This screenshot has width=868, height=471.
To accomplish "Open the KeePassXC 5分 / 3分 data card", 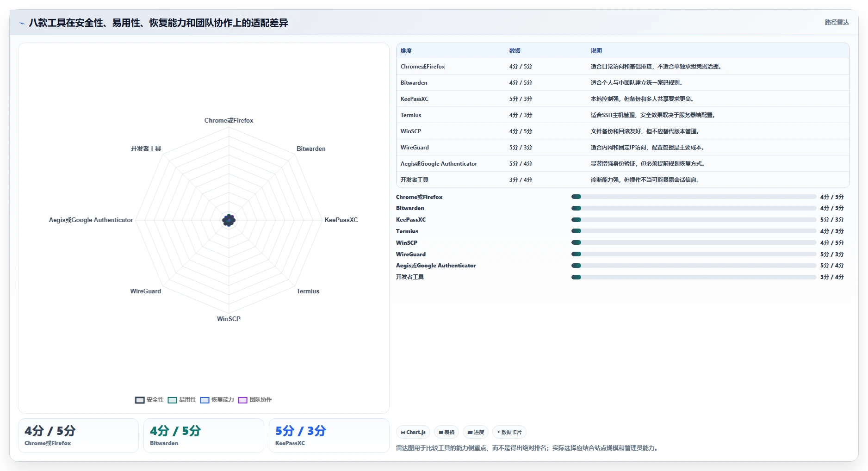I will click(x=329, y=435).
